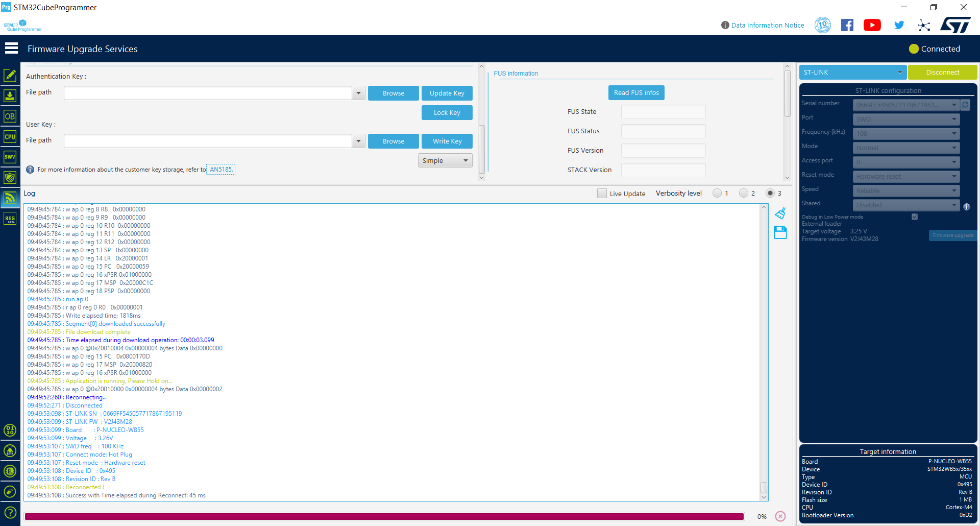Select verbosity level 1

pyautogui.click(x=717, y=193)
